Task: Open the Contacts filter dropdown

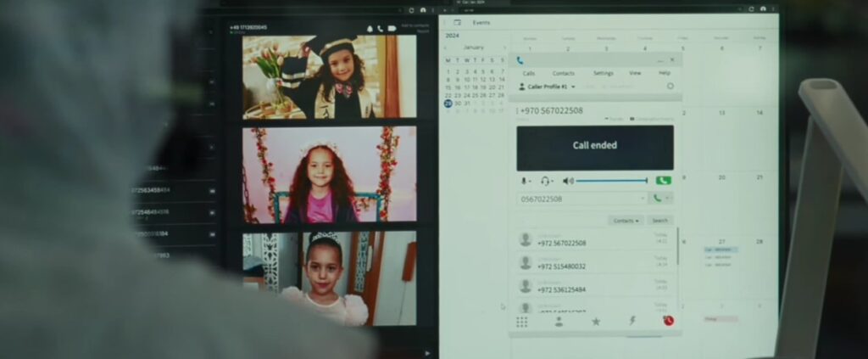Action: pos(626,221)
